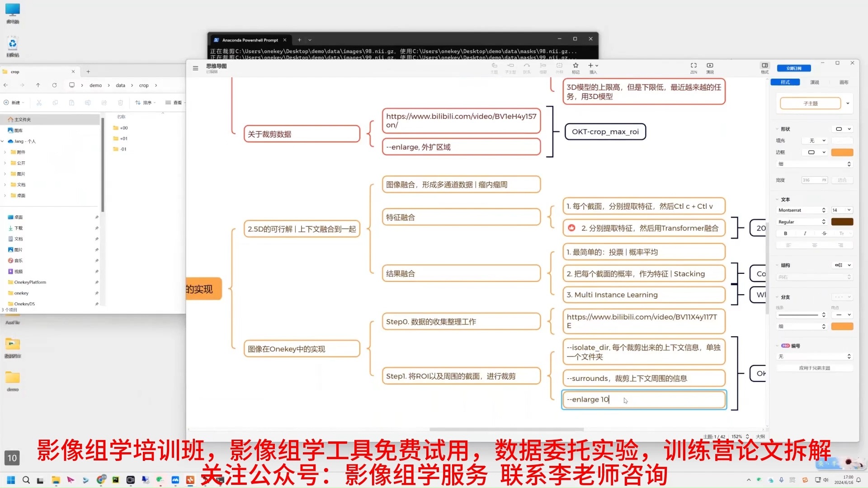
Task: Toggle the format (格式) panel icon
Action: [x=764, y=66]
